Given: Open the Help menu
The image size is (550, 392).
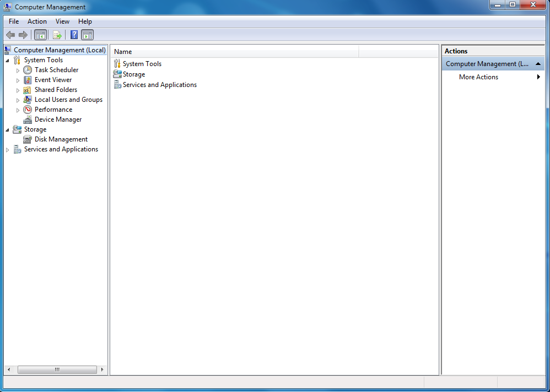Looking at the screenshot, I should coord(85,21).
